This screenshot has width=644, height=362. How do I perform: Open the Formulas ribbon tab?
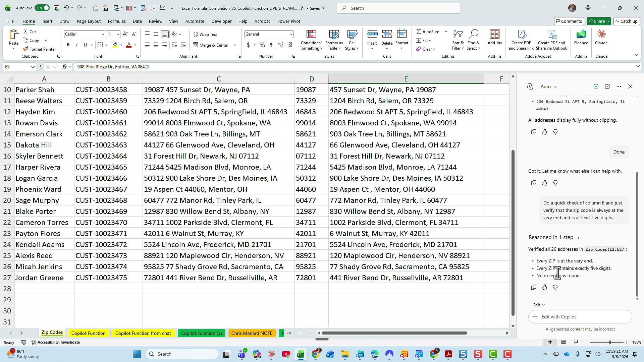coord(117,21)
